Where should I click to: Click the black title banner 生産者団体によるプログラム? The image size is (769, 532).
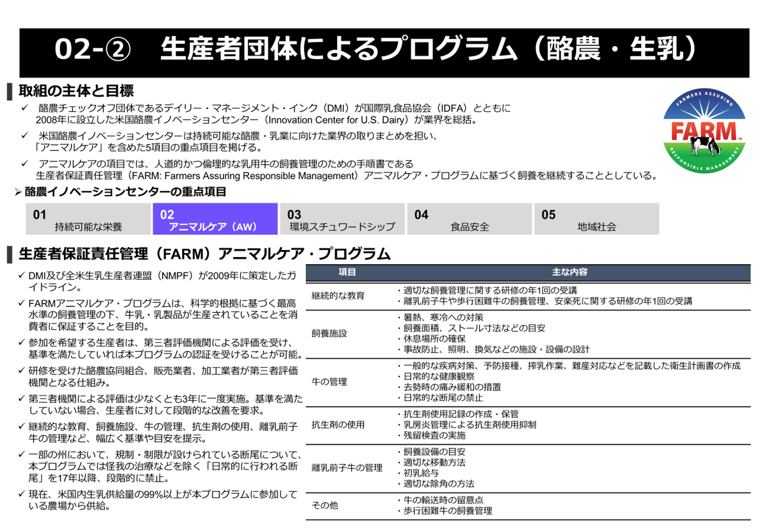(384, 53)
